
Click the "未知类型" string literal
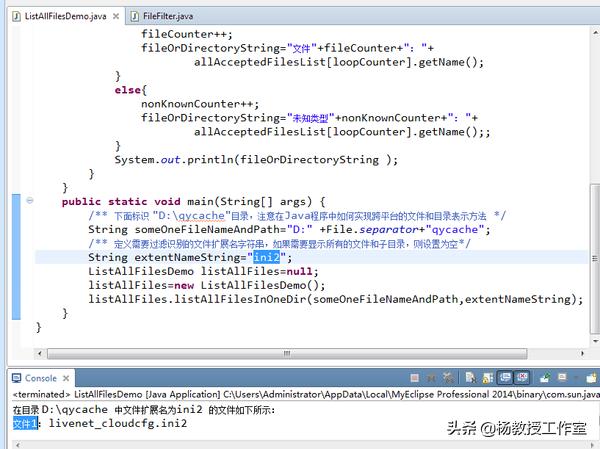311,118
